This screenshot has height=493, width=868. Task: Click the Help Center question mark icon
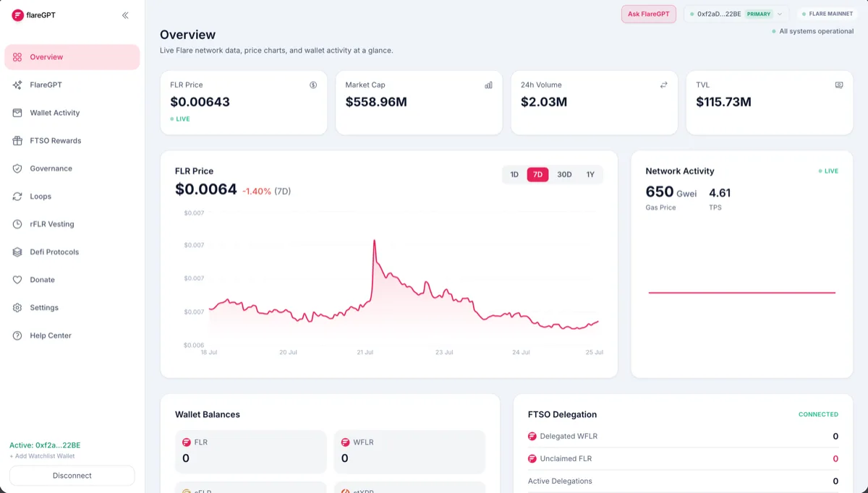[17, 335]
